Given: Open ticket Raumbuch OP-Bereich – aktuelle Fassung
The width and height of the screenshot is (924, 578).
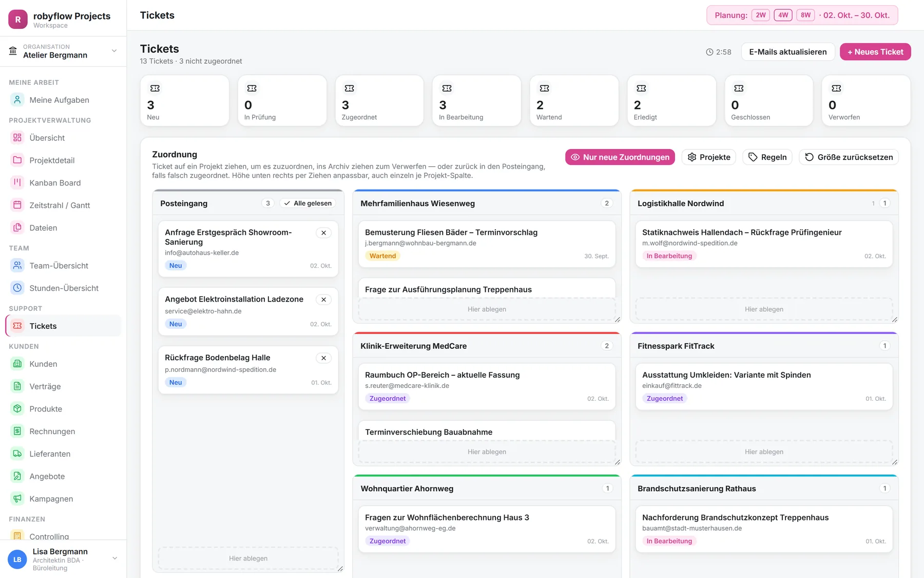Looking at the screenshot, I should [487, 386].
